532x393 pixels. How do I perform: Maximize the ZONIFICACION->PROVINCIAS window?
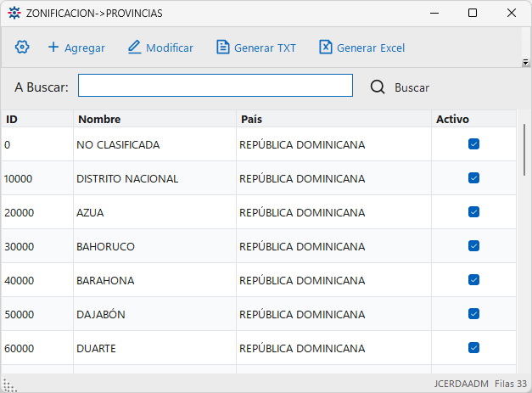click(x=473, y=13)
